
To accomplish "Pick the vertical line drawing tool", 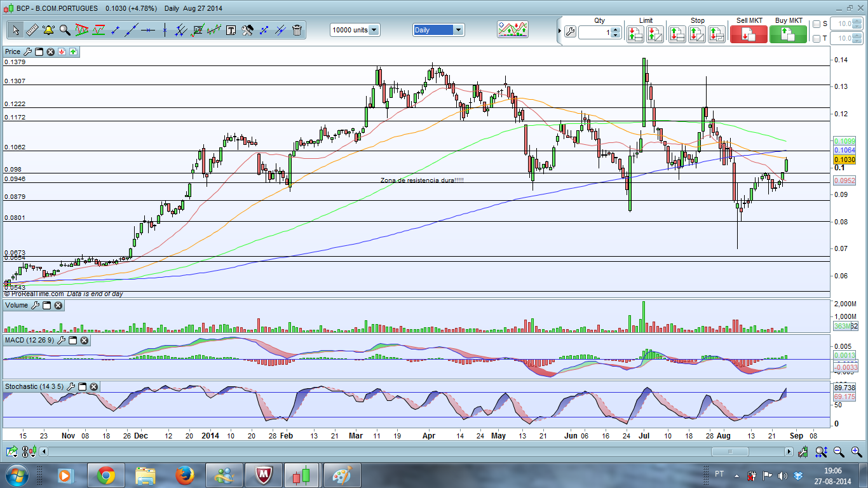I will click(x=165, y=30).
